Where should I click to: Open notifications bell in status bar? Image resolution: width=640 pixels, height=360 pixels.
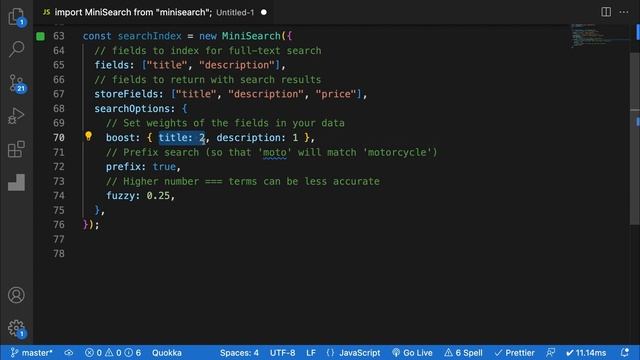[624, 353]
